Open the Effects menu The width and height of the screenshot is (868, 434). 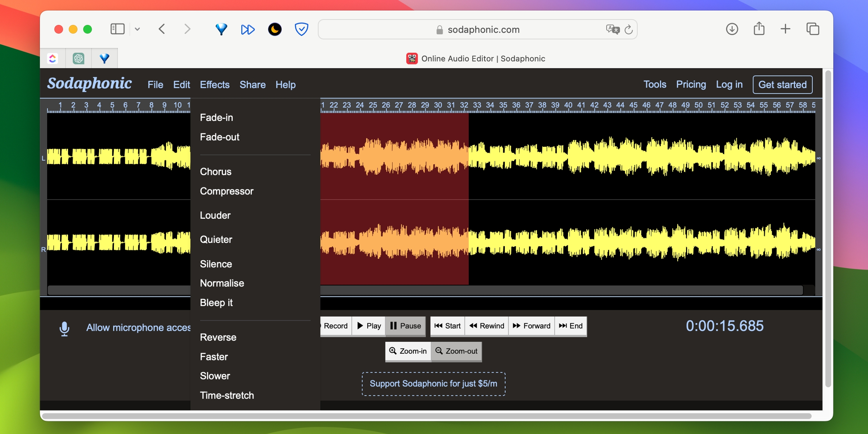pyautogui.click(x=215, y=85)
